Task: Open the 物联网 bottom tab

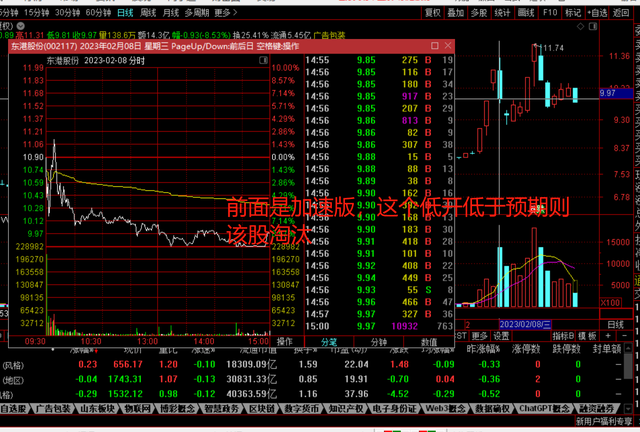Action: click(x=137, y=408)
